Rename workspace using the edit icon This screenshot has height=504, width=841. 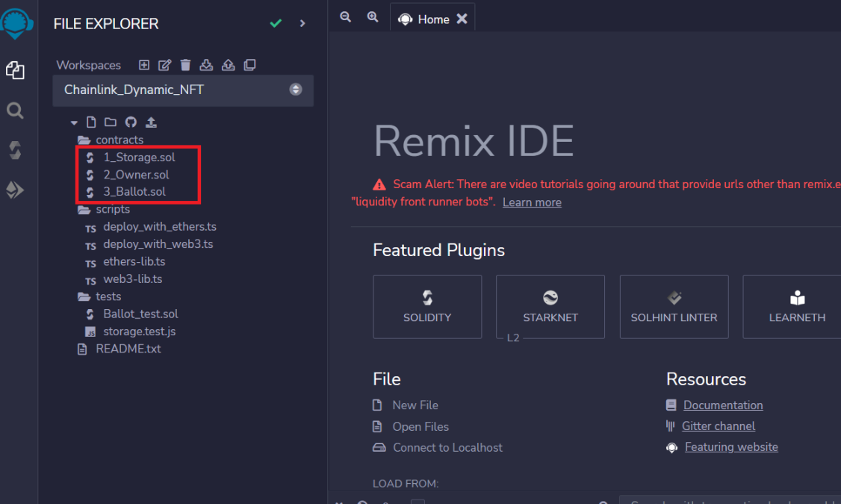click(x=165, y=65)
